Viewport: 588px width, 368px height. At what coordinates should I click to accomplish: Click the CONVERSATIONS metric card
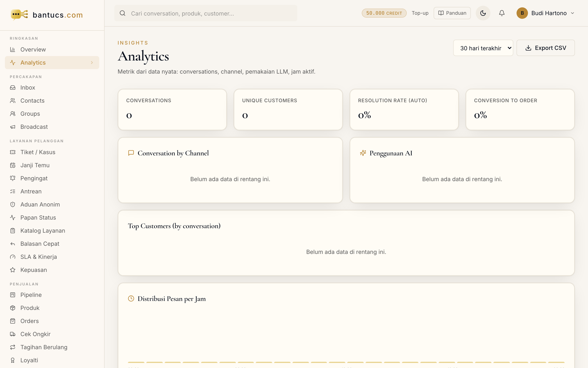click(x=172, y=110)
